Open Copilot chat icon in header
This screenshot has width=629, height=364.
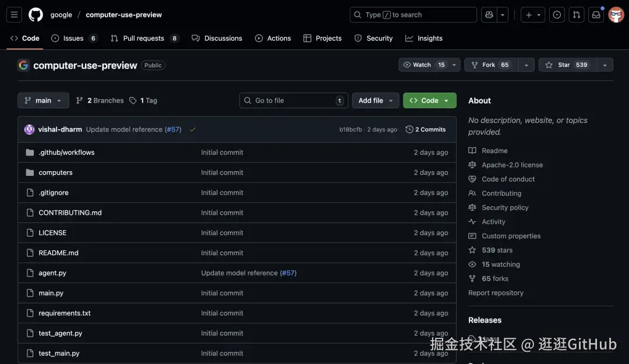[489, 15]
